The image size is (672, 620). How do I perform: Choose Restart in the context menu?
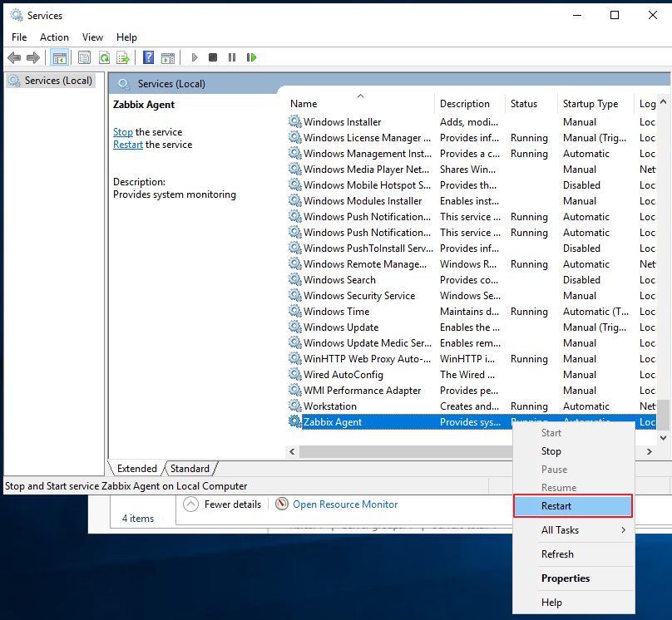572,505
